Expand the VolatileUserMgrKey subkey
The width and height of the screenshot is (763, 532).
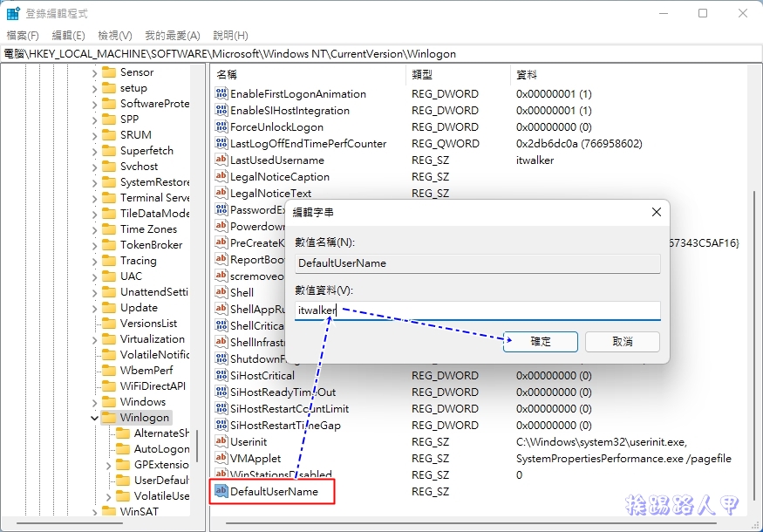coord(108,496)
